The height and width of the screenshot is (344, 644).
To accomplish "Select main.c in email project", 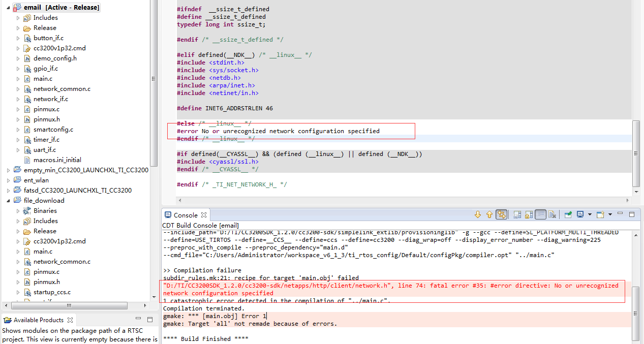I will (x=43, y=79).
